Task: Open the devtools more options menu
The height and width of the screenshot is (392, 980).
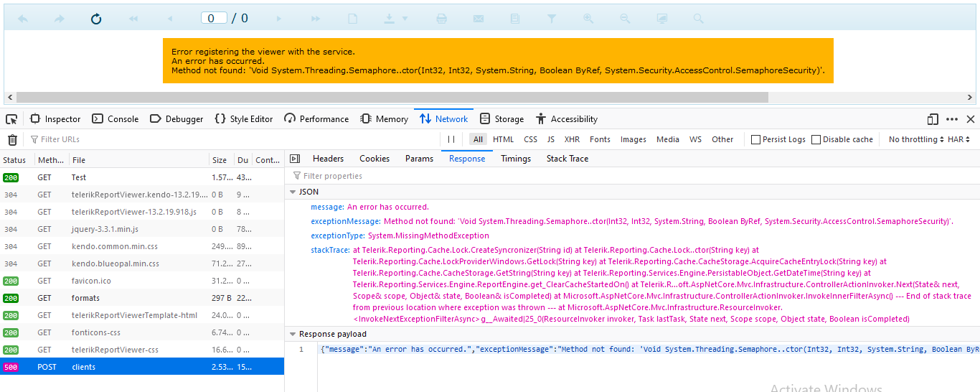Action: tap(952, 119)
